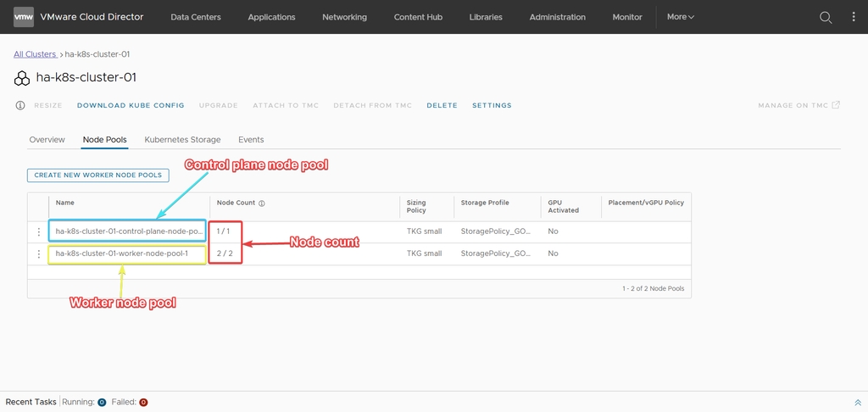Click the Node Count info icon
Image resolution: width=868 pixels, height=412 pixels.
coord(262,203)
